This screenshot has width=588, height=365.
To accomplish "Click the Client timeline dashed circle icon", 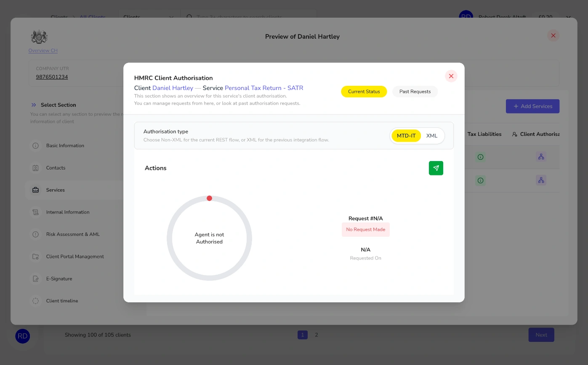I will click(36, 301).
